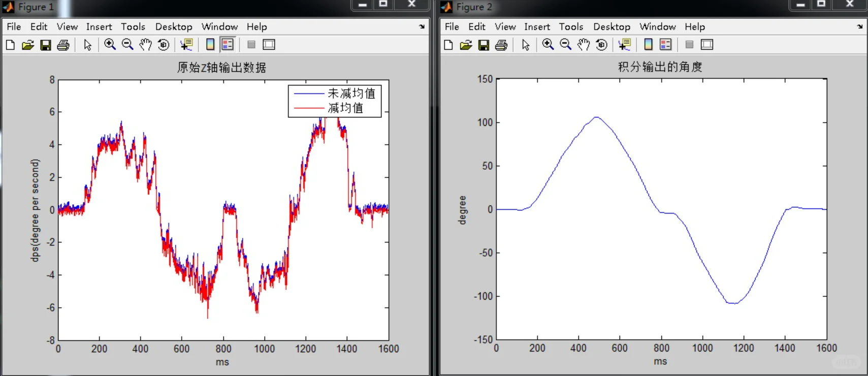Select the y-axis label dps(degree per second)
The image size is (868, 376).
(x=35, y=210)
